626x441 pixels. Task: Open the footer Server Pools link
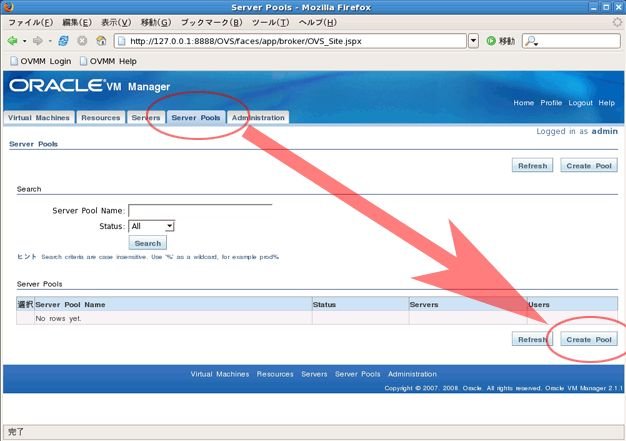pyautogui.click(x=357, y=374)
